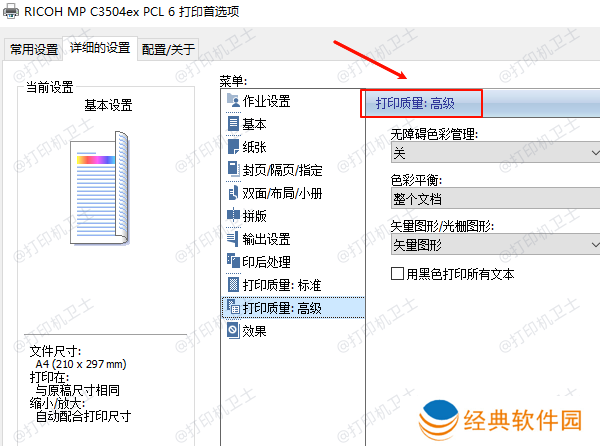Image resolution: width=600 pixels, height=446 pixels.
Task: Open 无障碍色彩管理 dropdown
Action: (496, 153)
